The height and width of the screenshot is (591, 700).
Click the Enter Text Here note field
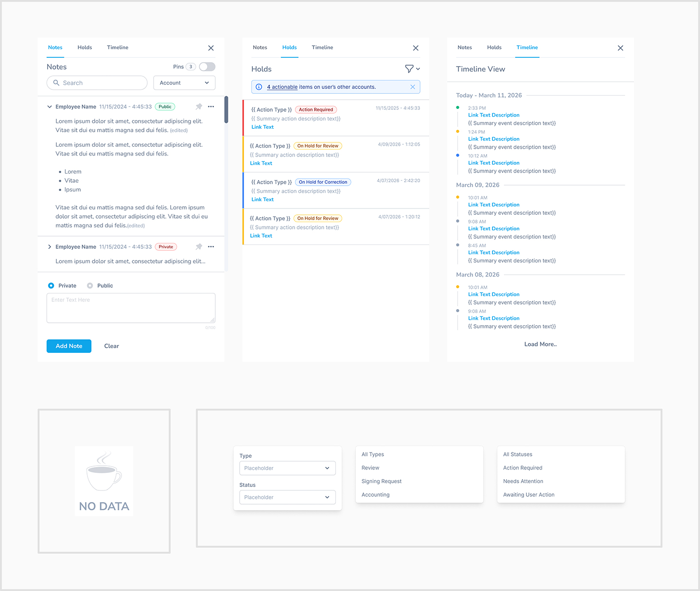(131, 308)
